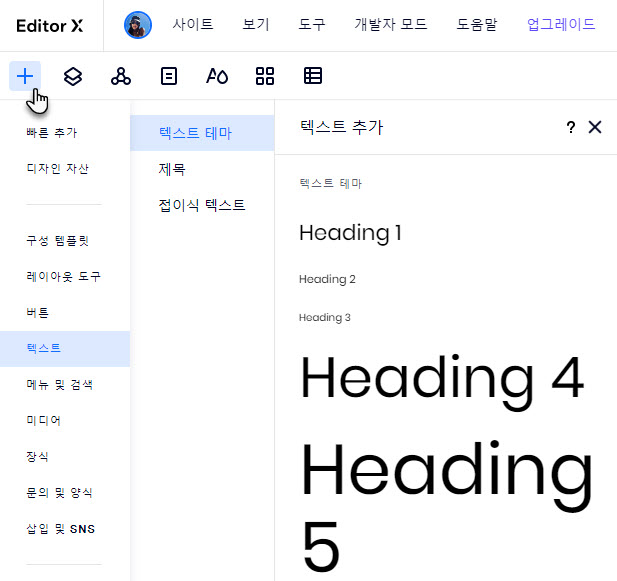Click the Add elements plus icon
Image resolution: width=617 pixels, height=581 pixels.
click(25, 76)
